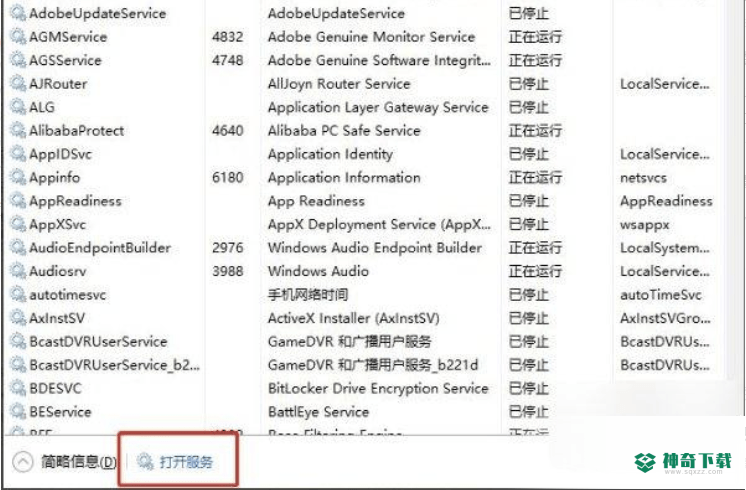Click gear icon beside 打开服务
This screenshot has width=746, height=490.
tap(145, 461)
